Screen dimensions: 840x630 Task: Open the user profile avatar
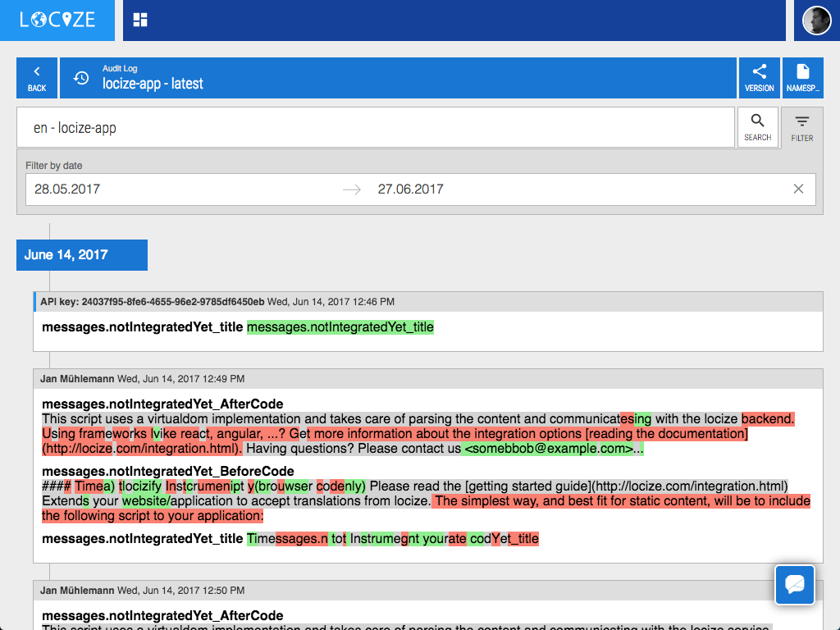[x=816, y=21]
